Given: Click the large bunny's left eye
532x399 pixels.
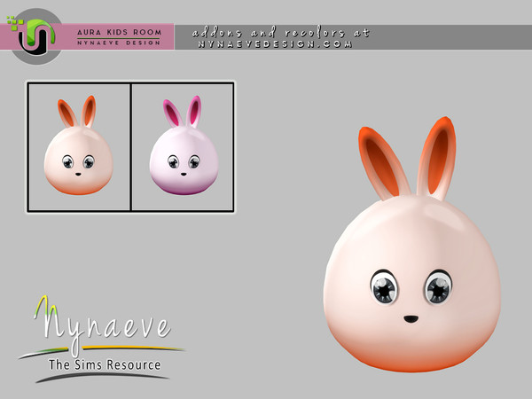Looking at the screenshot, I should point(384,287).
